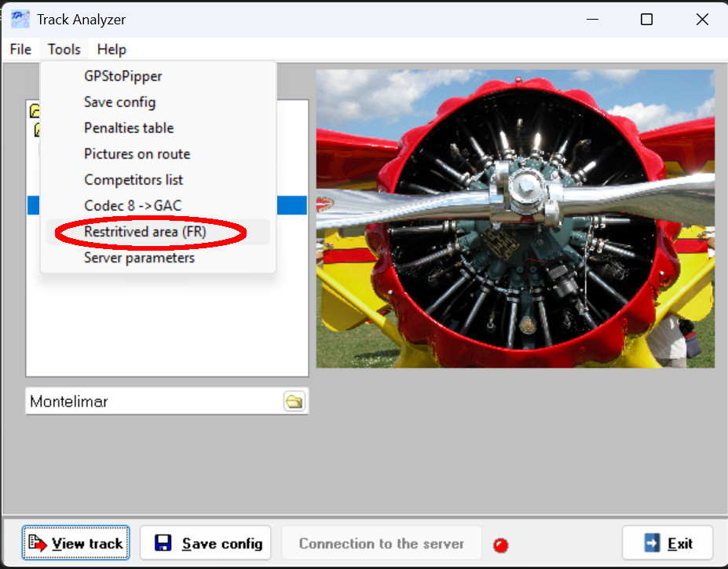Open the Help menu
Viewport: 728px width, 569px height.
(x=112, y=50)
